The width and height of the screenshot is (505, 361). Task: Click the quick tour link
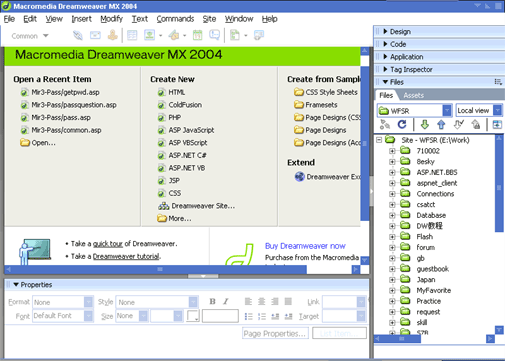click(x=108, y=244)
